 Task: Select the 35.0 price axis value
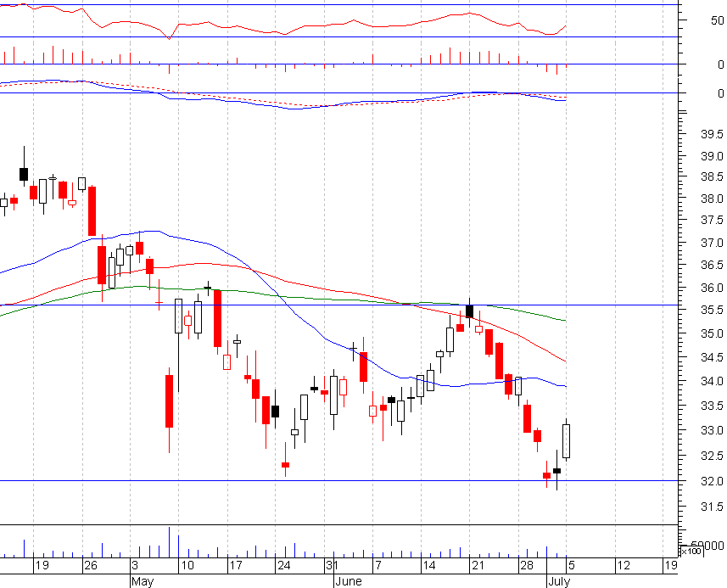point(712,334)
